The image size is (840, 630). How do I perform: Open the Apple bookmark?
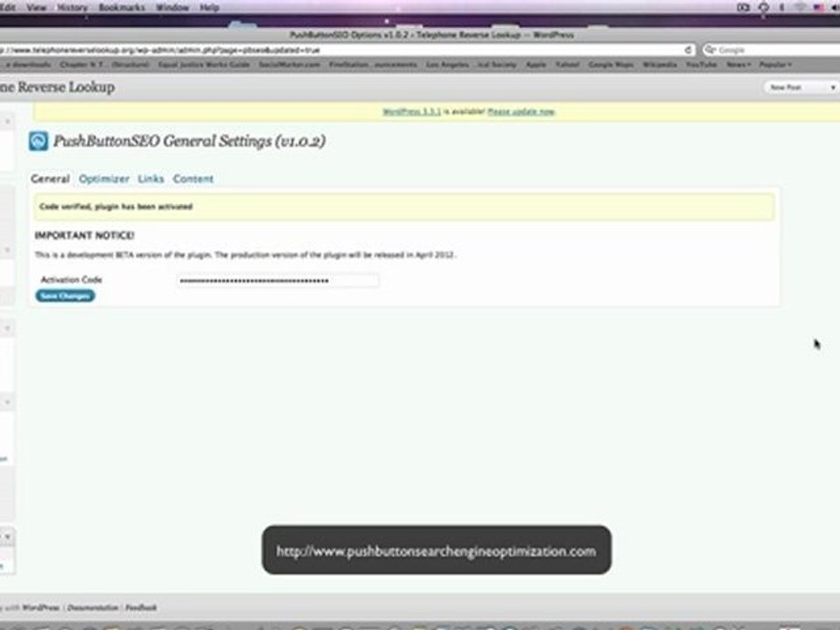click(535, 64)
